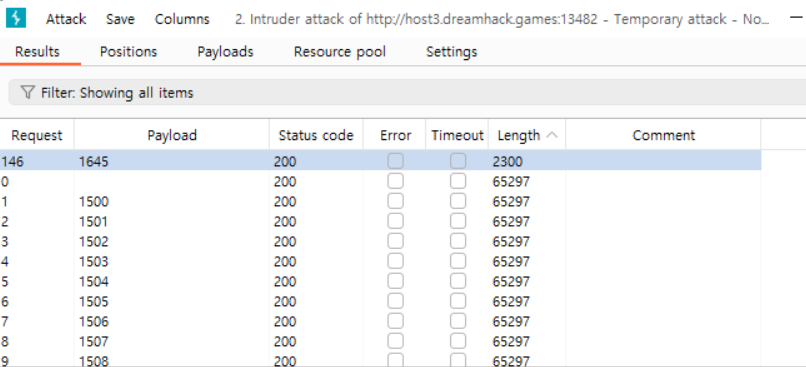806x367 pixels.
Task: Toggle Error checkbox for payload 1500
Action: [395, 201]
